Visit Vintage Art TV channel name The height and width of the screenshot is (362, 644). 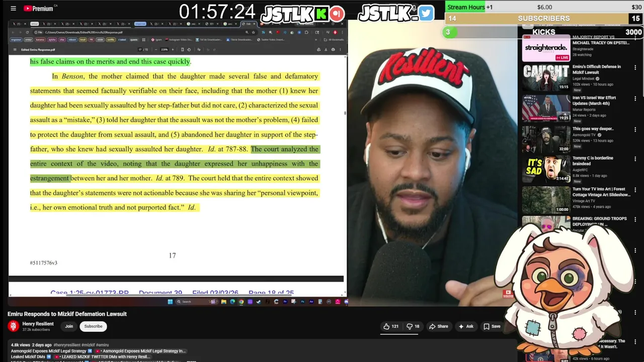tap(583, 201)
